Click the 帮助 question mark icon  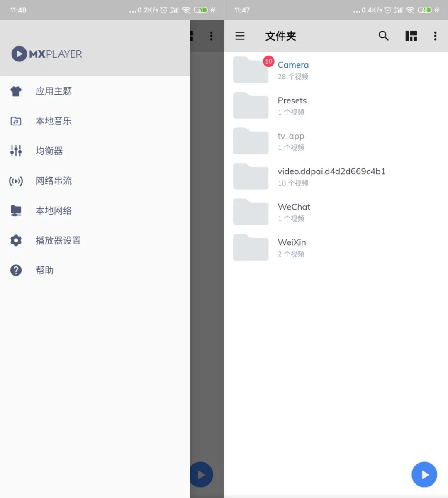(x=16, y=270)
